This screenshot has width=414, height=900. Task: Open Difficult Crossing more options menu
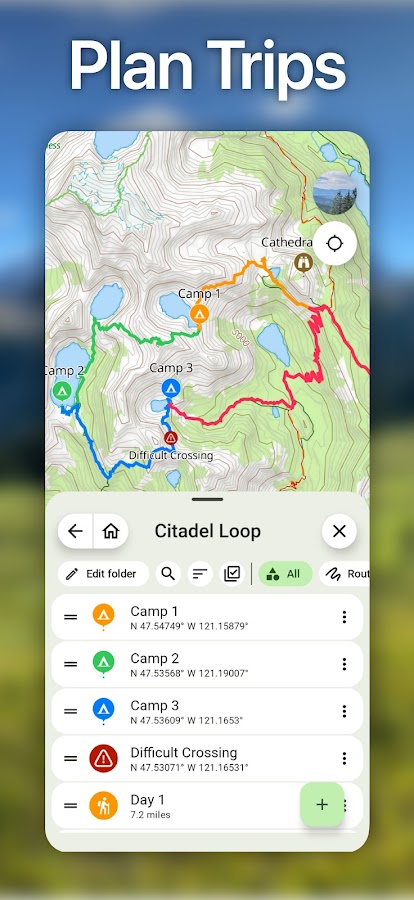[x=344, y=758]
